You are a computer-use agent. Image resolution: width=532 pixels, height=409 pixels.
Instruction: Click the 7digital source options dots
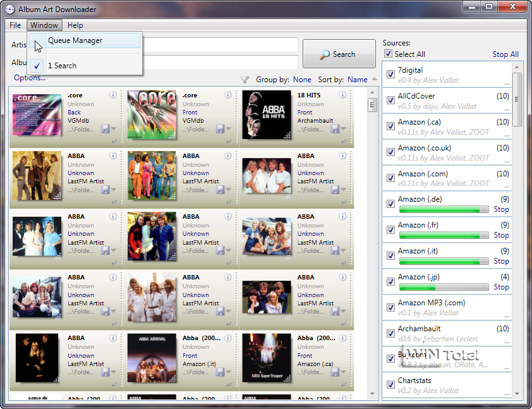coord(507,83)
